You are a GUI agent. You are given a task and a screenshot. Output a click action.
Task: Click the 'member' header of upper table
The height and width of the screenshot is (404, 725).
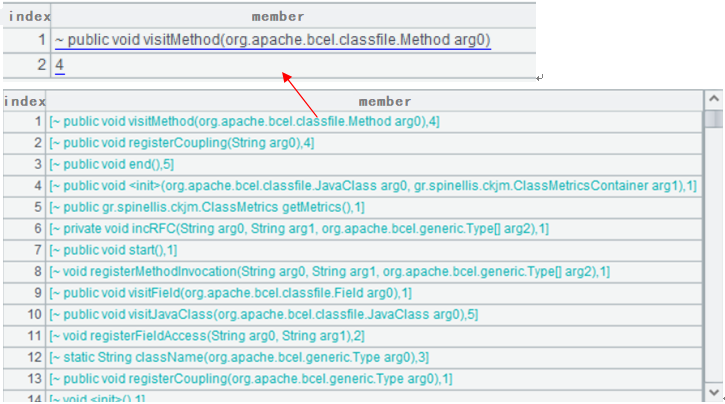tap(278, 16)
